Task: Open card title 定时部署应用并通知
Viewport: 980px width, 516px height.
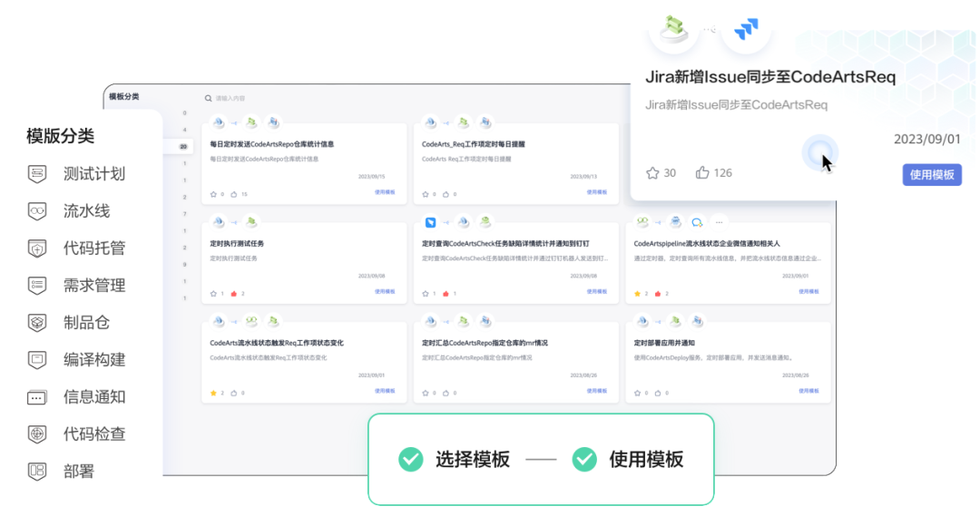Action: (x=664, y=343)
